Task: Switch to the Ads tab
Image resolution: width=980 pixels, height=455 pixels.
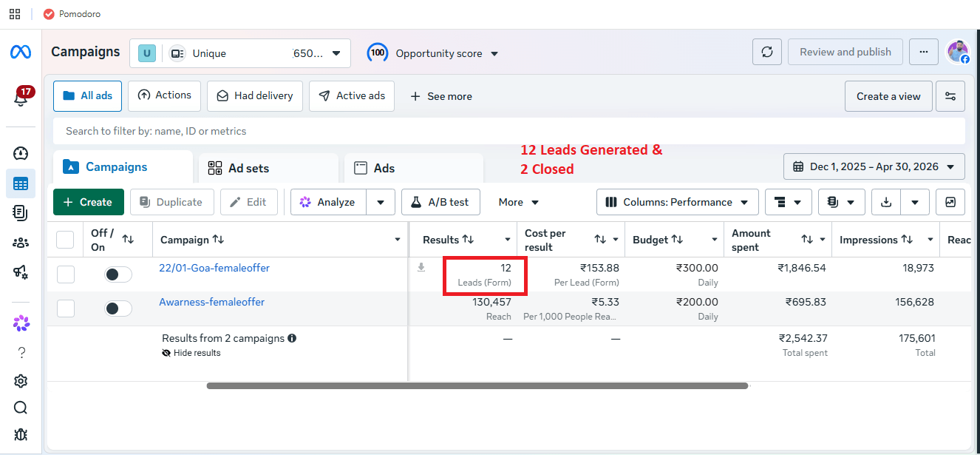Action: pyautogui.click(x=414, y=168)
